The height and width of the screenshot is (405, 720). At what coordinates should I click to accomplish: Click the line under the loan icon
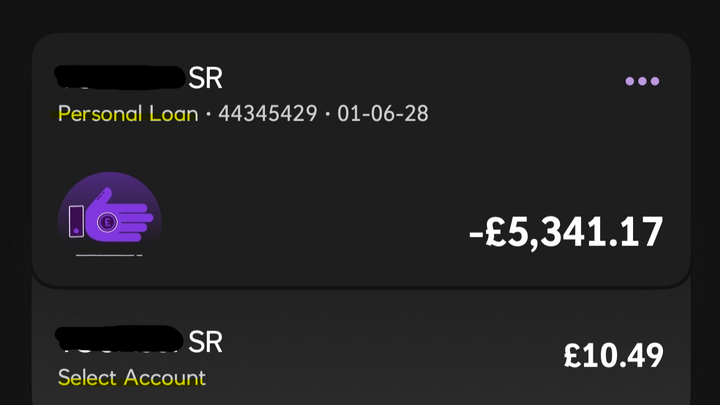point(108,255)
